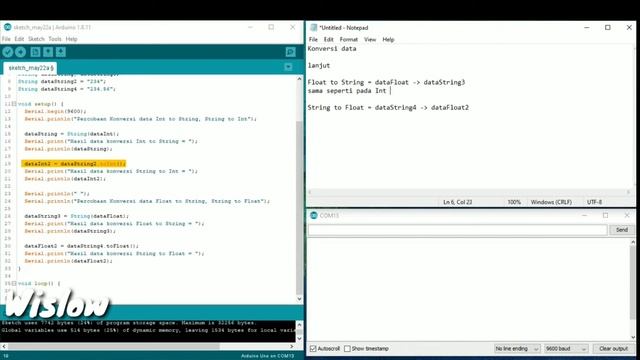Click the 'Global variables use' console line

pos(148,330)
